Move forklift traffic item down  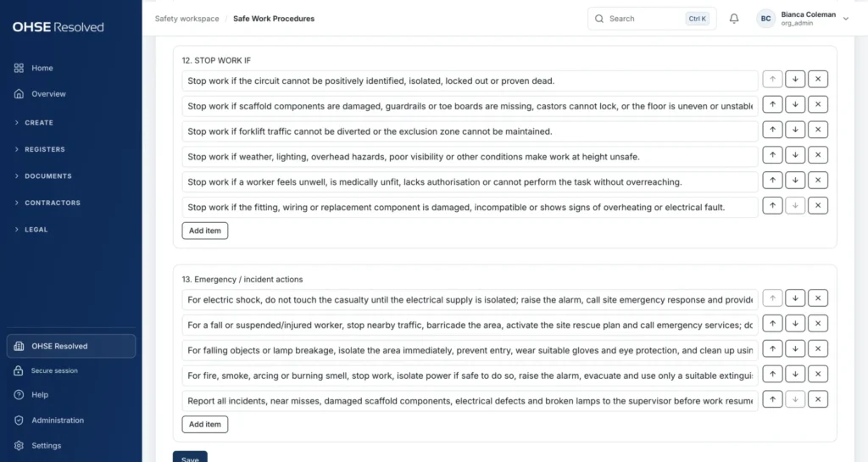(x=795, y=130)
